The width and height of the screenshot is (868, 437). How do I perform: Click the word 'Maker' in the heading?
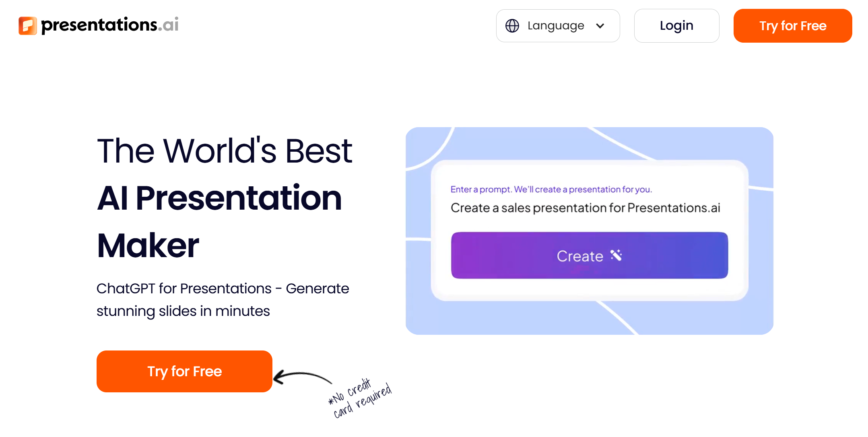148,245
